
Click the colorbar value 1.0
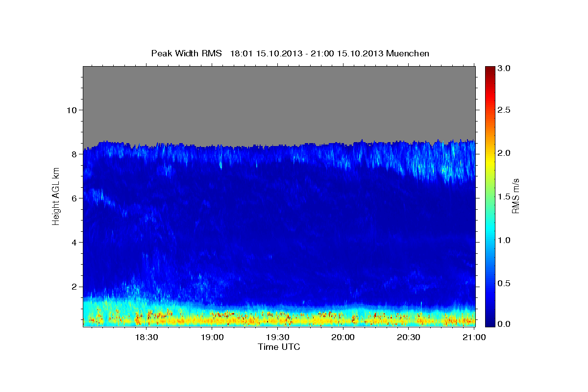coord(505,240)
